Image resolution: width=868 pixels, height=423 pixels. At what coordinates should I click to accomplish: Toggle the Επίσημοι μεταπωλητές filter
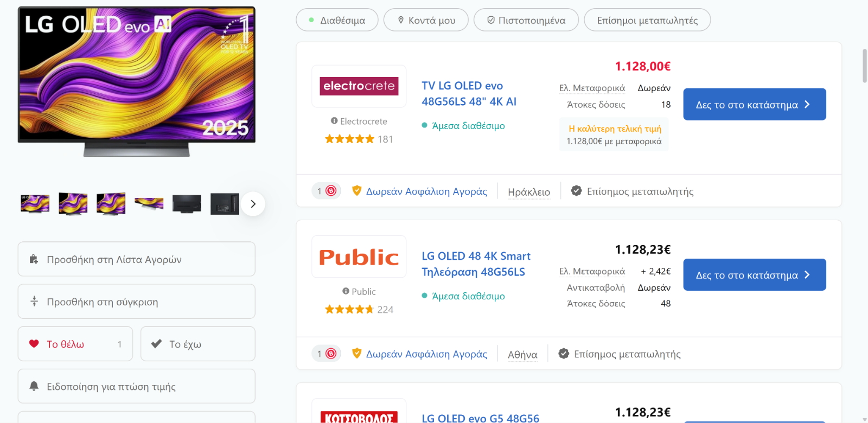tap(647, 20)
